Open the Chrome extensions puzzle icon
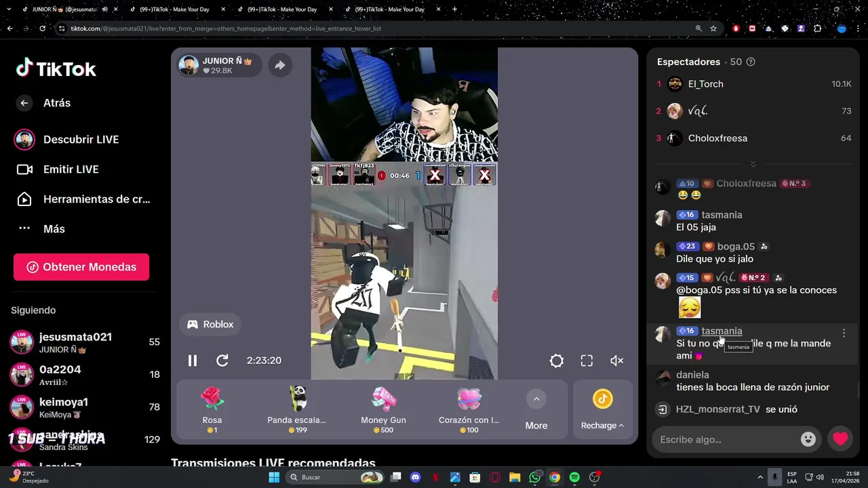868x488 pixels. [817, 28]
